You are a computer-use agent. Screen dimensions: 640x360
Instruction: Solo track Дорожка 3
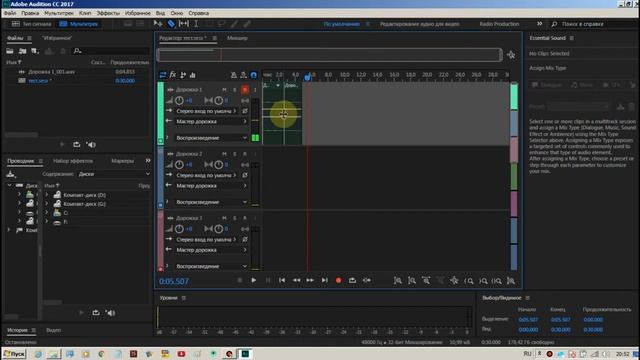(x=234, y=218)
